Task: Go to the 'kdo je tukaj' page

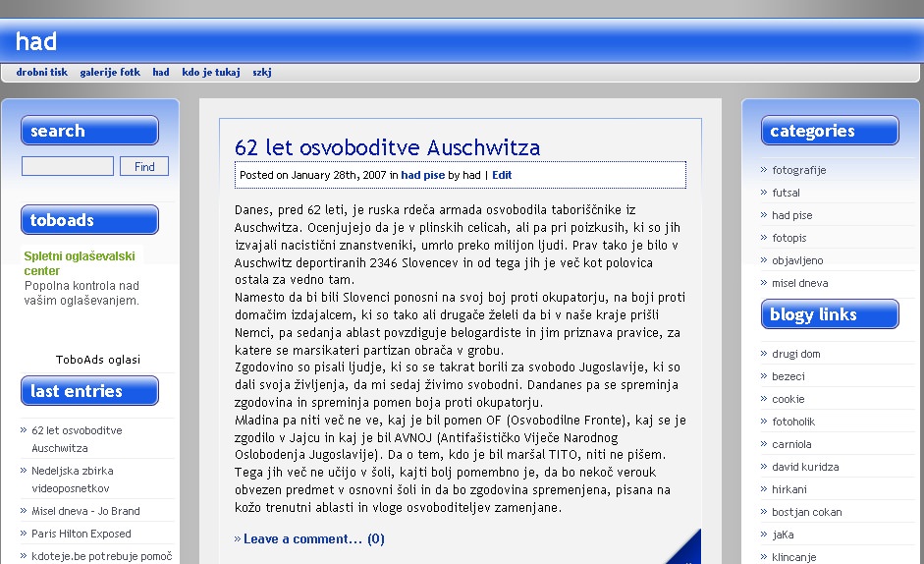Action: [x=211, y=73]
